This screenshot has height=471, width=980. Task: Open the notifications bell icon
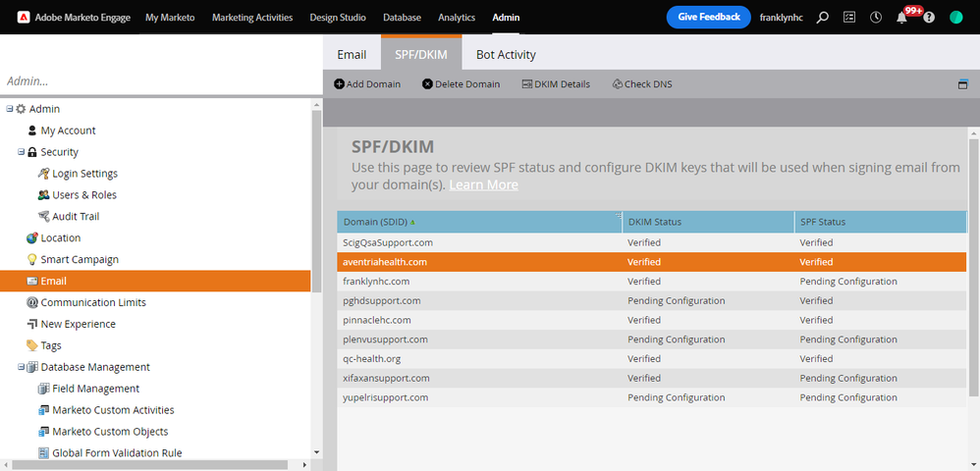pos(901,18)
